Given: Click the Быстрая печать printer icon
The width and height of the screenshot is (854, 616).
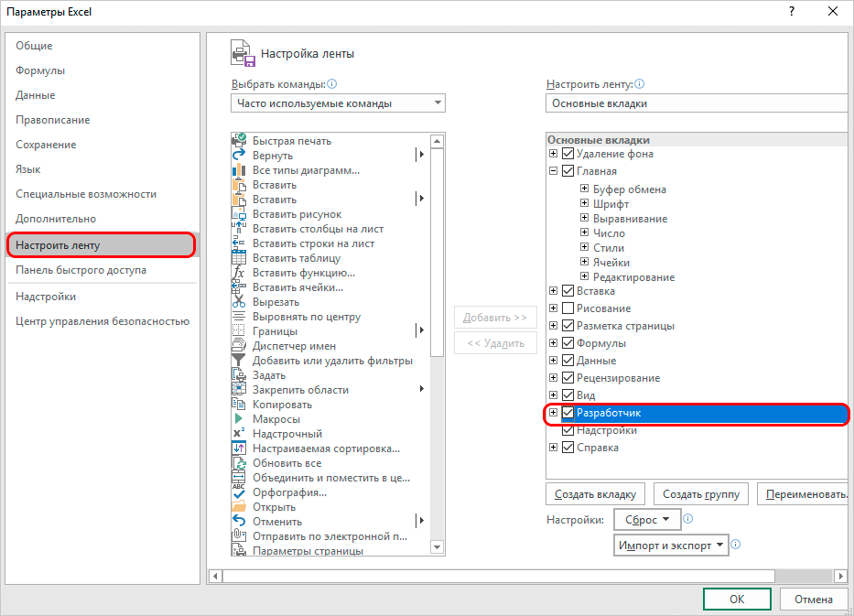Looking at the screenshot, I should click(239, 141).
